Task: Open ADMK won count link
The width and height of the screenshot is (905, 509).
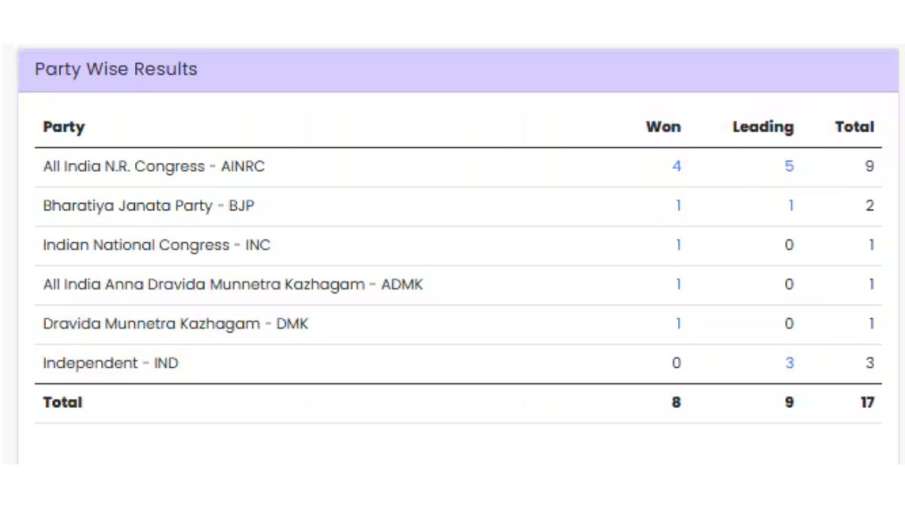Action: 678,284
